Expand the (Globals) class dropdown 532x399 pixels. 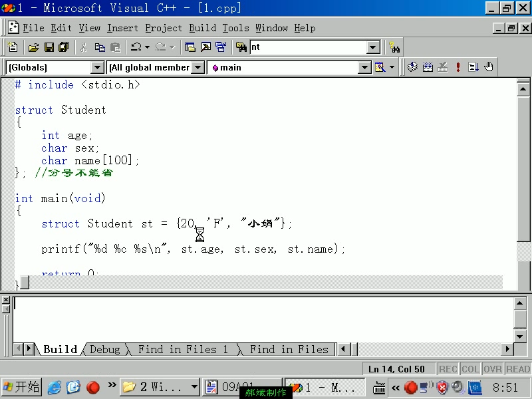[x=97, y=68]
